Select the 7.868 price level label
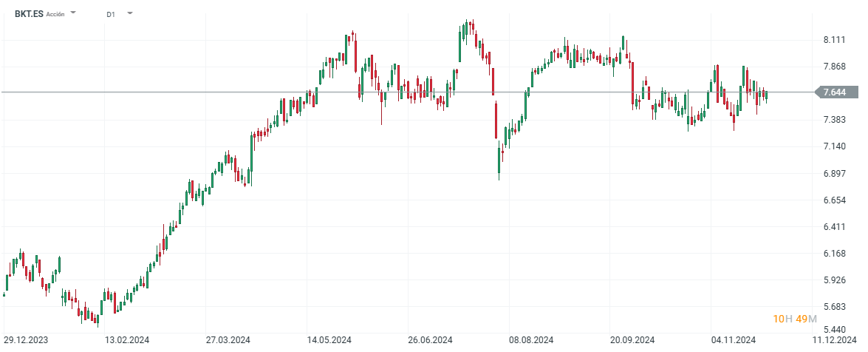This screenshot has height=352, width=868. pyautogui.click(x=834, y=67)
